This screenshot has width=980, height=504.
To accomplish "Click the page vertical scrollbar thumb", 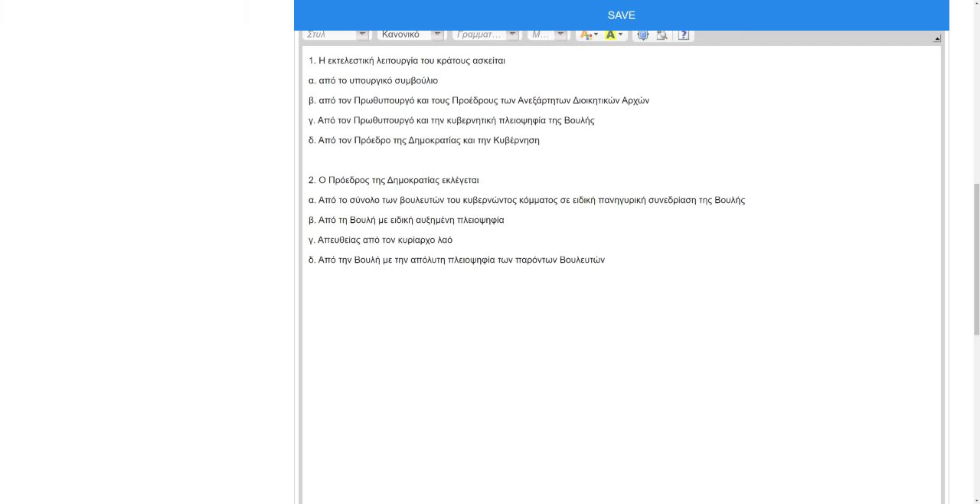I will click(976, 259).
